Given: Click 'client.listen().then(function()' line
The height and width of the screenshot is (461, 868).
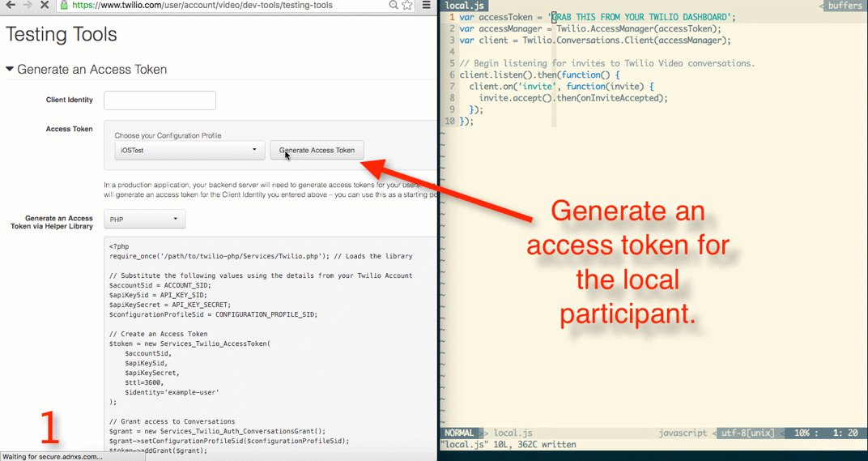Looking at the screenshot, I should tap(540, 75).
